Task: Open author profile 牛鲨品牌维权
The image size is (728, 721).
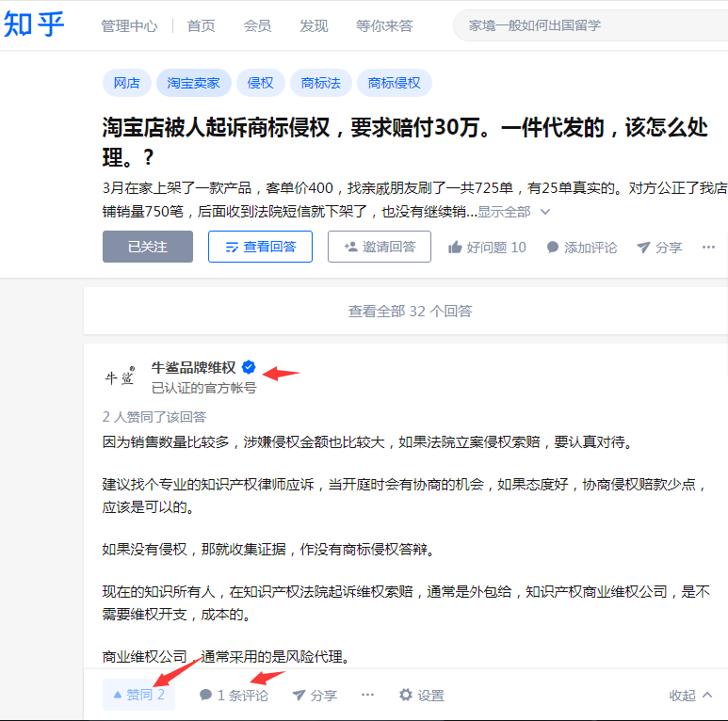Action: 194,367
